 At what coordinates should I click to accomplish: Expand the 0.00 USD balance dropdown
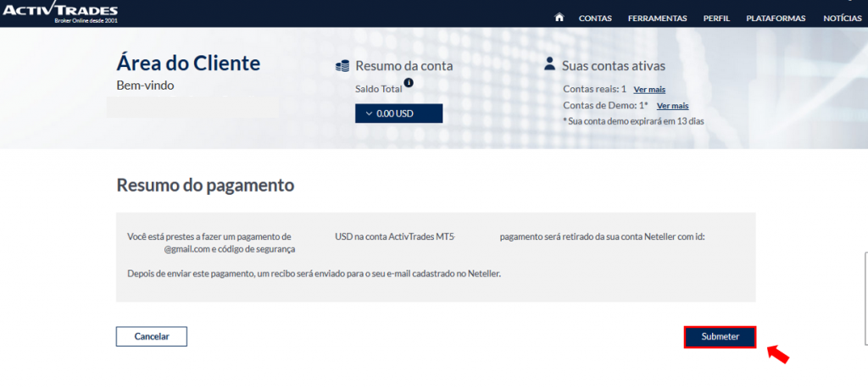(398, 114)
